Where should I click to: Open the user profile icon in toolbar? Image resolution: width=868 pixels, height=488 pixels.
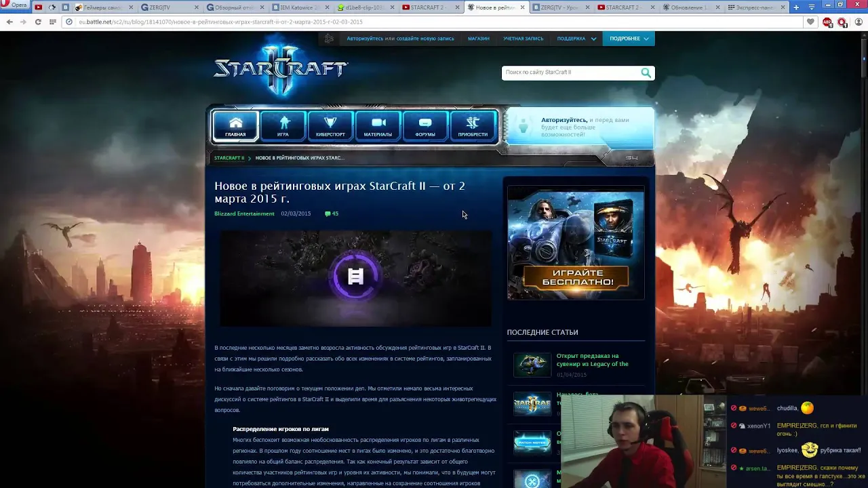click(859, 22)
